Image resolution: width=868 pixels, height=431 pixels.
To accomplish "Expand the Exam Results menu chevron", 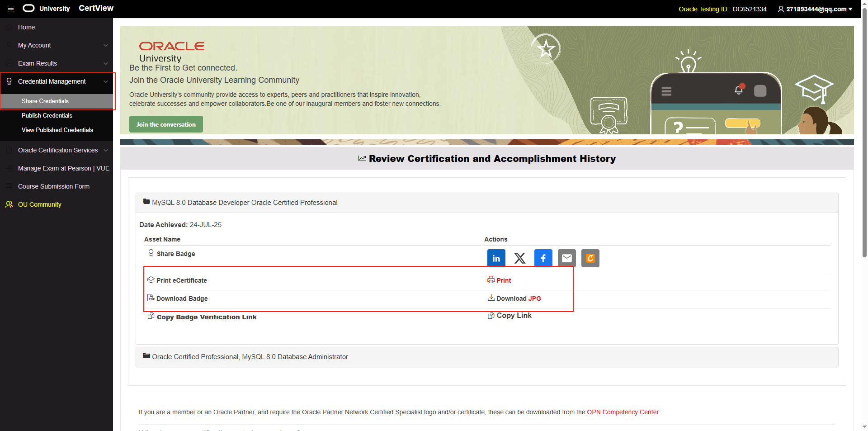I will 106,63.
